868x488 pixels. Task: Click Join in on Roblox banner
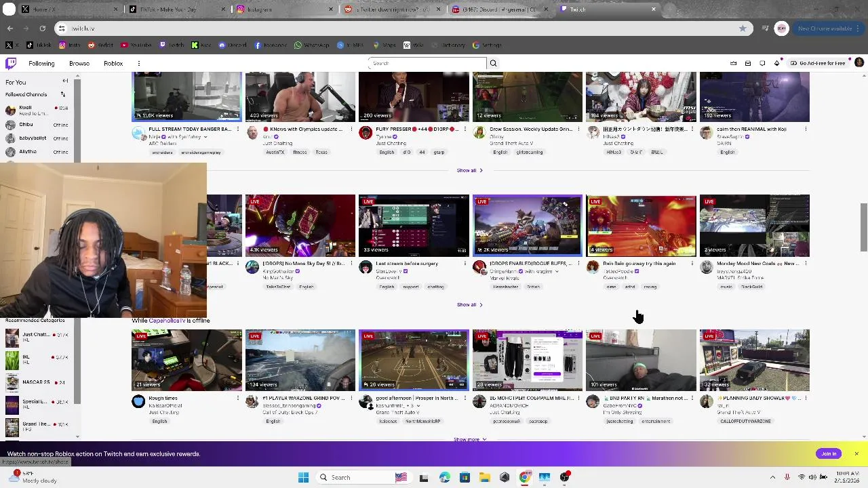tap(829, 453)
